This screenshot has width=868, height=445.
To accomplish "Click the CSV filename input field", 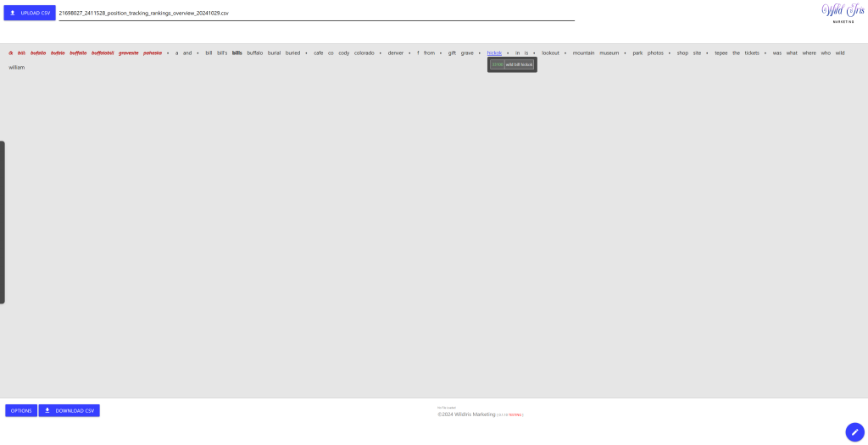I will [x=315, y=14].
